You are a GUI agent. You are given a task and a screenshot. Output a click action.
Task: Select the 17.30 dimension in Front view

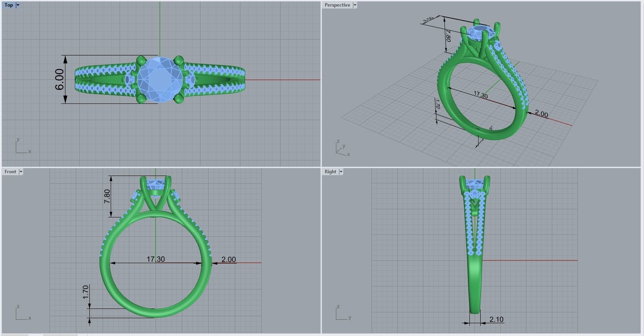point(156,259)
